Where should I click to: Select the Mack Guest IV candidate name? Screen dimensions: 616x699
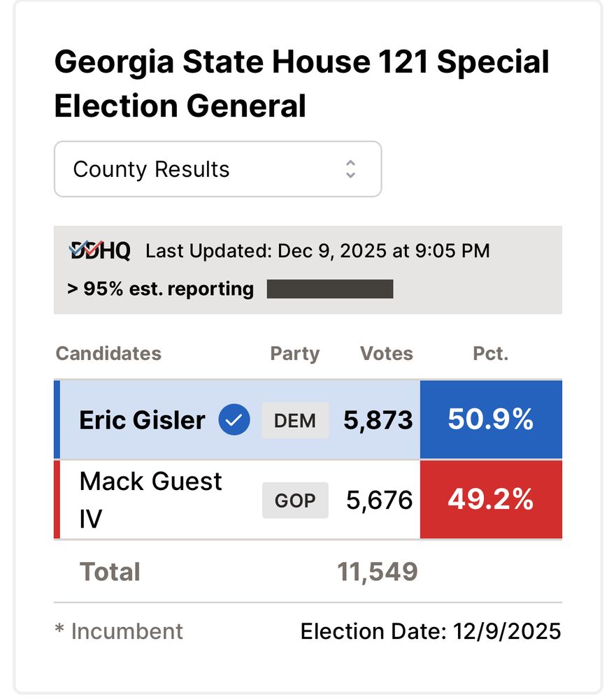(150, 500)
